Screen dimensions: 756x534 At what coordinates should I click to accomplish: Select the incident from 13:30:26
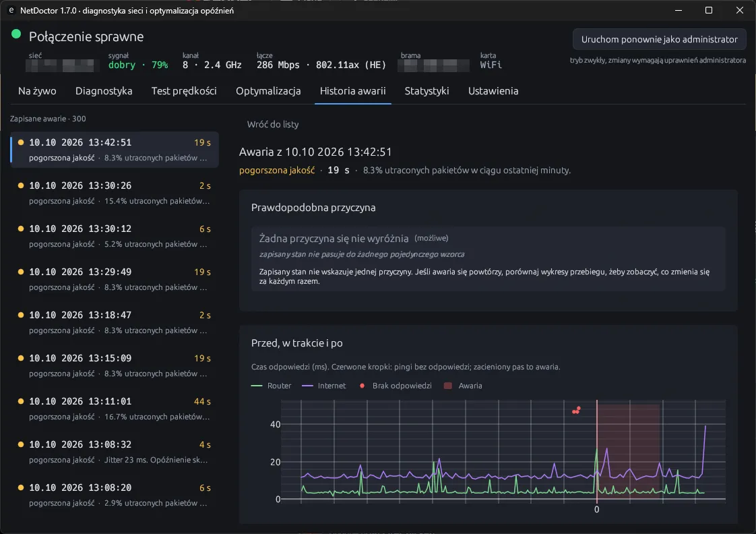pos(115,193)
